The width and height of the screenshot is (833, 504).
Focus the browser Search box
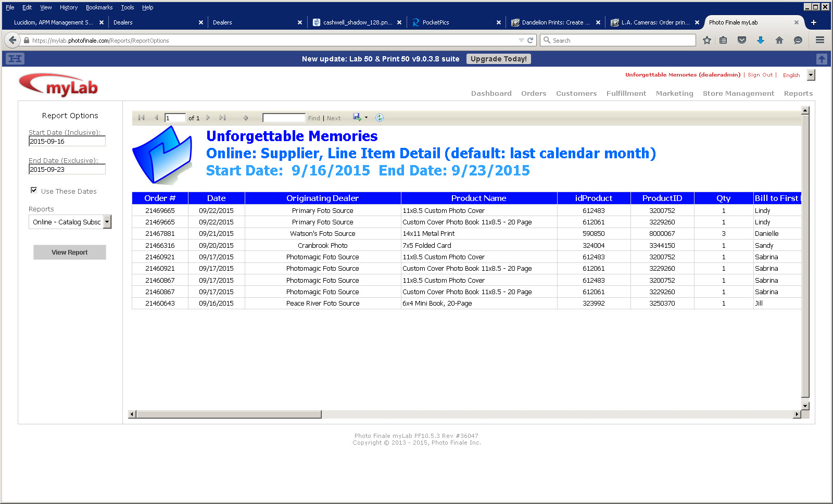[x=618, y=40]
